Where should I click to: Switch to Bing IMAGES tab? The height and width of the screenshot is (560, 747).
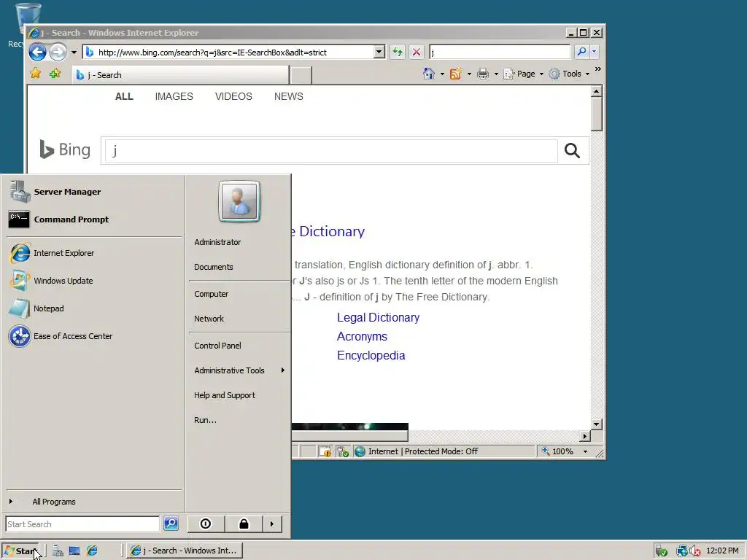174,96
